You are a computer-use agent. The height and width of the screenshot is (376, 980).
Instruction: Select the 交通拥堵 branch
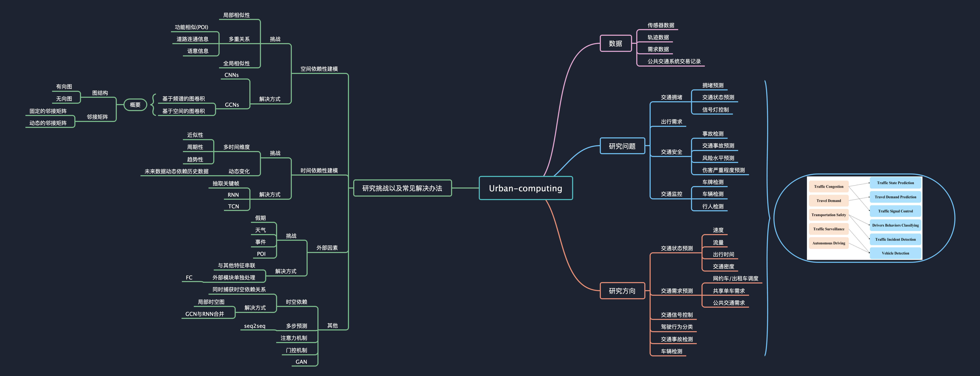click(672, 97)
